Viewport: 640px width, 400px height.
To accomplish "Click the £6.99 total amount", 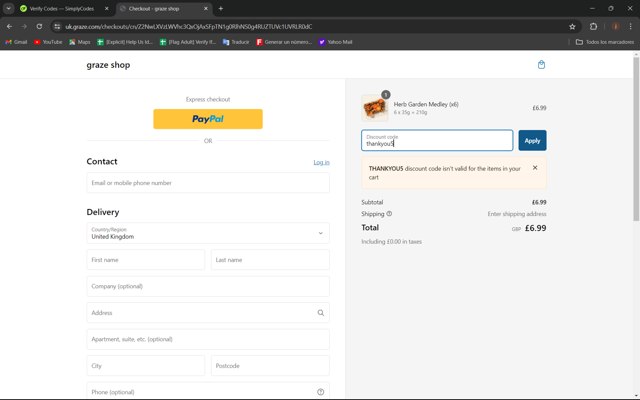I will coord(535,228).
